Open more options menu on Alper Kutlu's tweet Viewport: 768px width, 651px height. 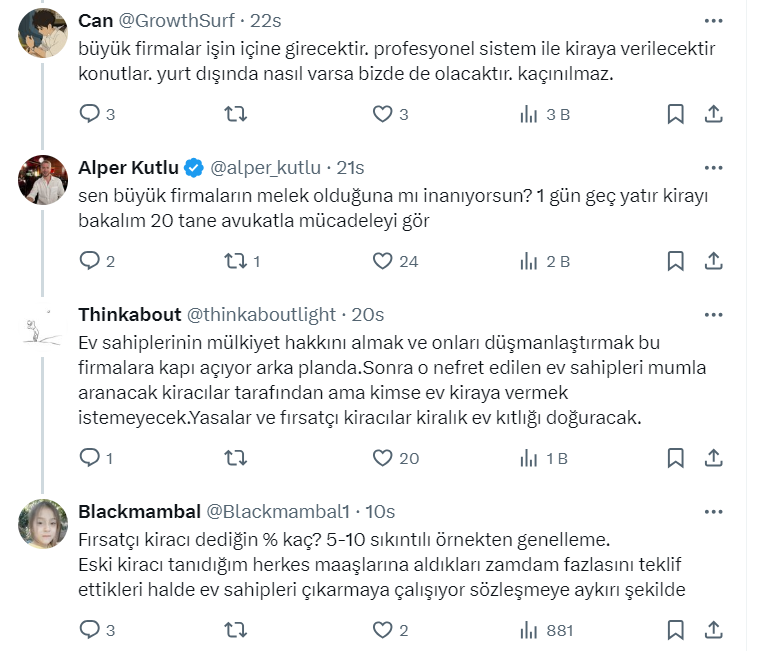click(x=713, y=168)
